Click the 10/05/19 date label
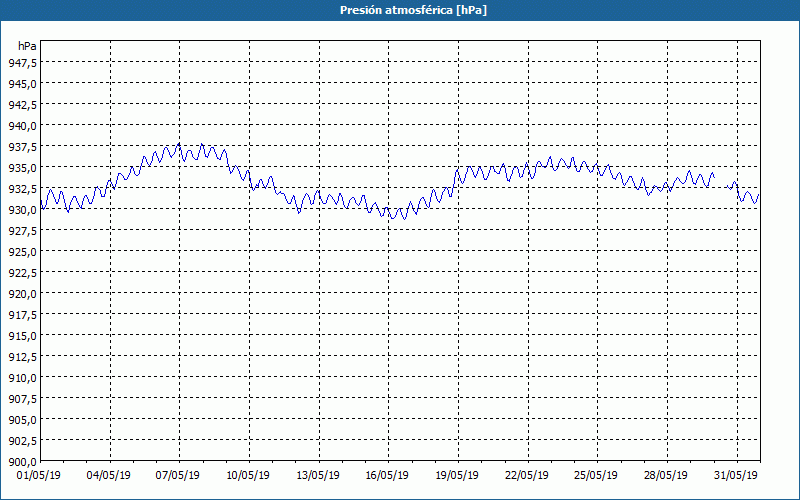The image size is (800, 500). [248, 476]
